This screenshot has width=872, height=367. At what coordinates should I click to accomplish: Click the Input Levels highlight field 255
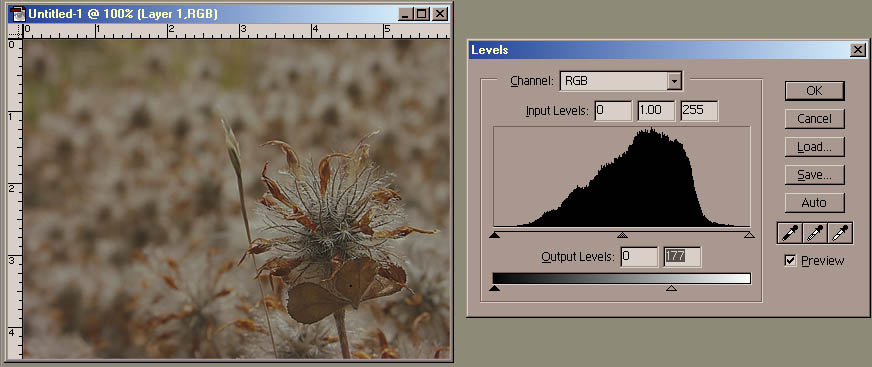click(700, 111)
